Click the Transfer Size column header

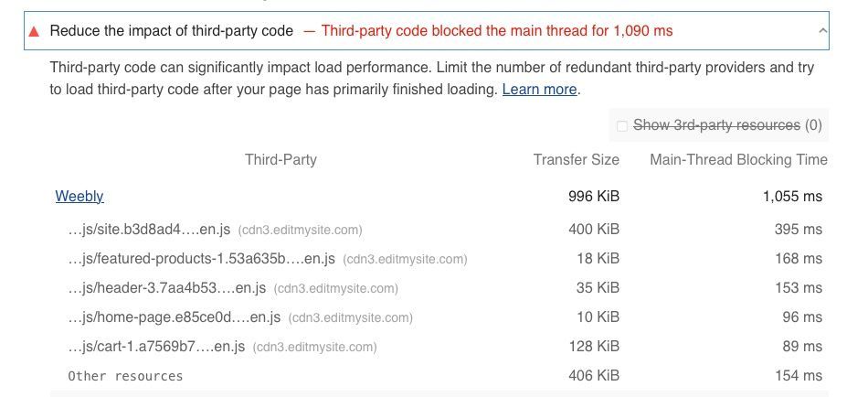(x=576, y=159)
